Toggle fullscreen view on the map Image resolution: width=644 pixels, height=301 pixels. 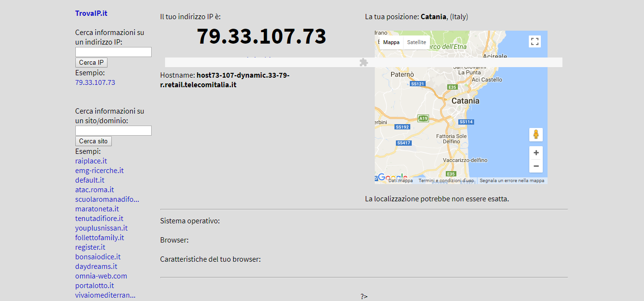(535, 41)
